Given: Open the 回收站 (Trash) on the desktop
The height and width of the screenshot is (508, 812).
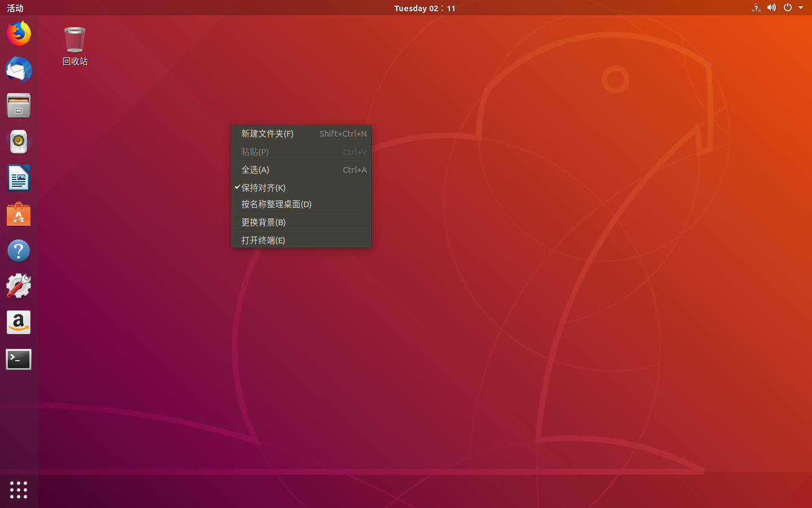Looking at the screenshot, I should pyautogui.click(x=74, y=41).
